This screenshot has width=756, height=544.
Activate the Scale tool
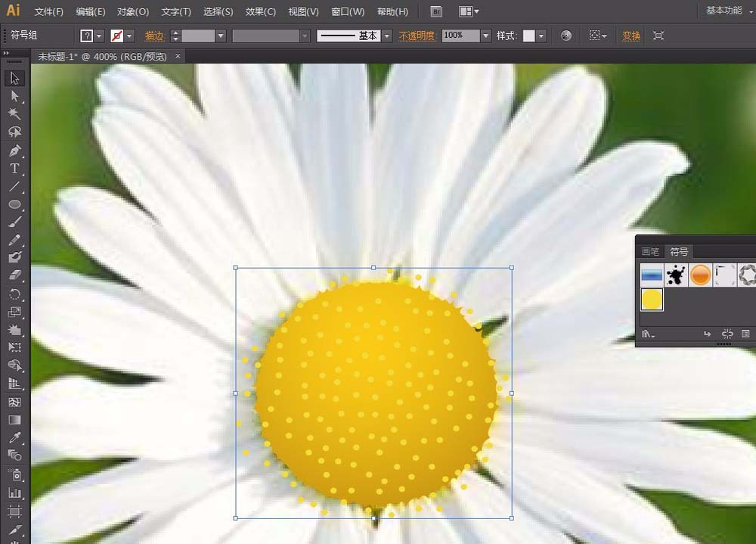pyautogui.click(x=14, y=312)
